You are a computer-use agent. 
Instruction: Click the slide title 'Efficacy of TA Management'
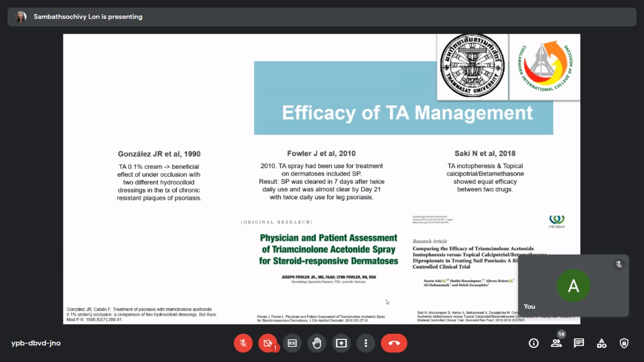coord(407,113)
